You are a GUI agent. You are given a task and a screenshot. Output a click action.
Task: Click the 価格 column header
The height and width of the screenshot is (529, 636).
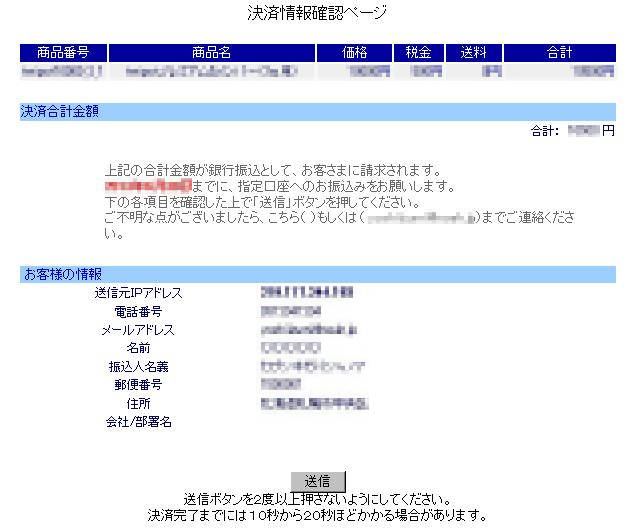[x=354, y=53]
